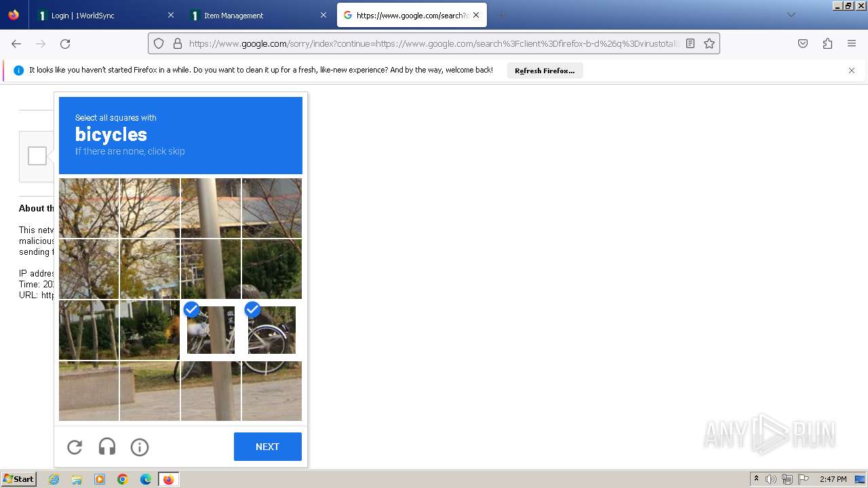Open Firefox application menu

[852, 43]
